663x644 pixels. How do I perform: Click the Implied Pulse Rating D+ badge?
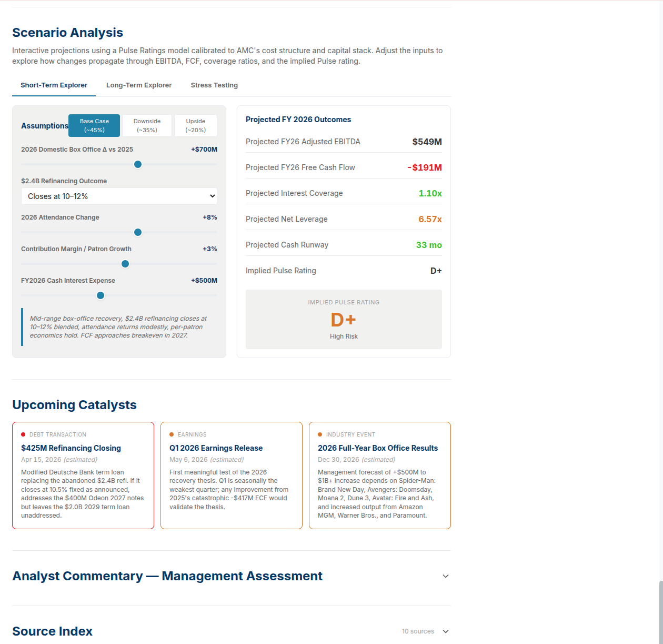[x=344, y=319]
